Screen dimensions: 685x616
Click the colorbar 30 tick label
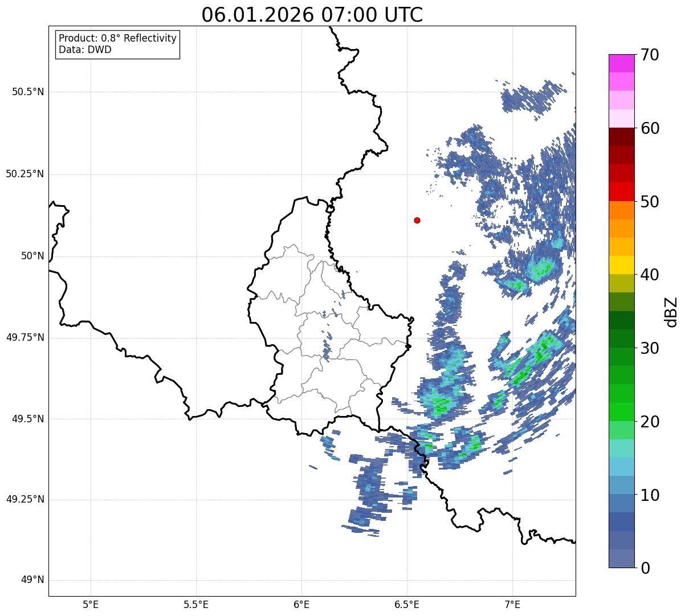[650, 348]
